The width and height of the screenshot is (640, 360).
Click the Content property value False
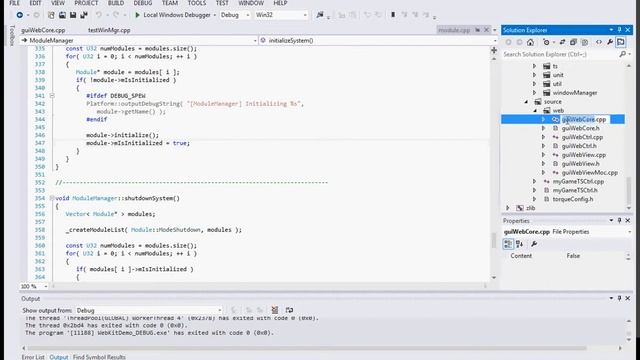coord(573,256)
